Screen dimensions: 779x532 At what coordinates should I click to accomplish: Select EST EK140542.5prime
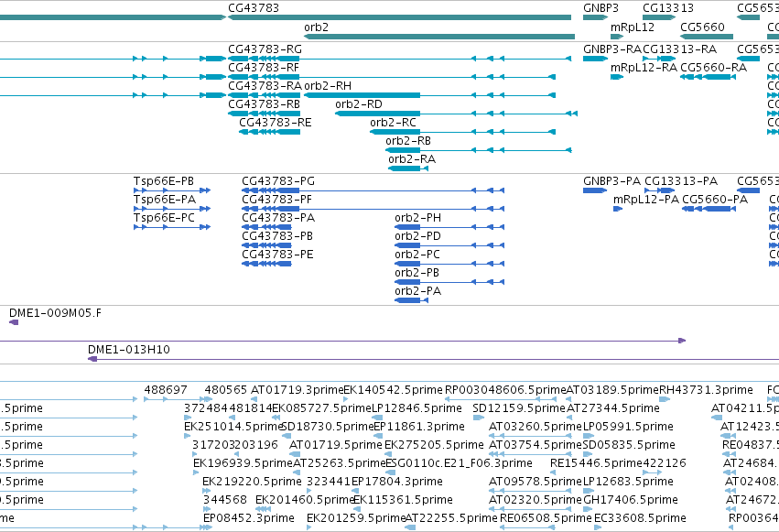point(393,390)
